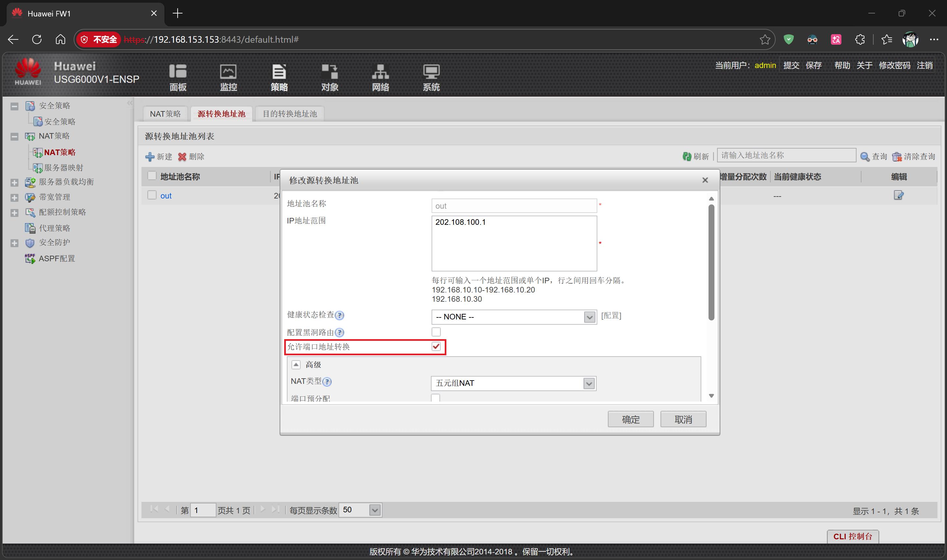Click the dialog vertical scrollbar
Viewport: 947px width, 560px height.
tap(711, 262)
